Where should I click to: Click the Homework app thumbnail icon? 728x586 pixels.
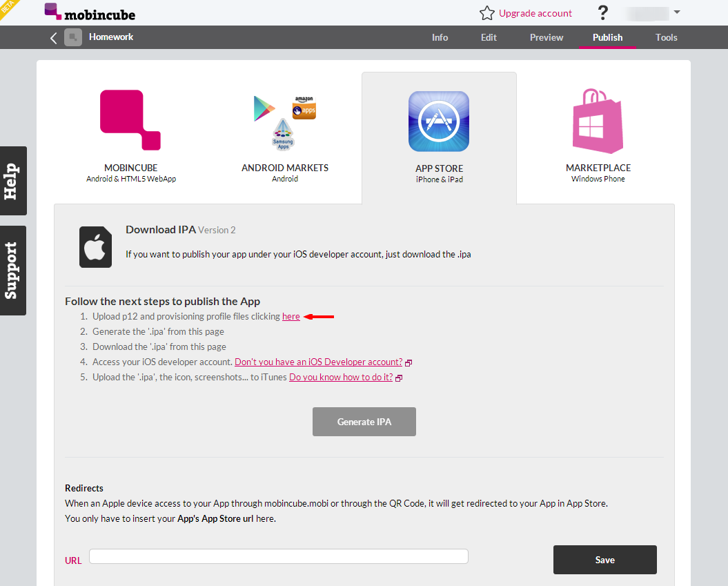(73, 37)
